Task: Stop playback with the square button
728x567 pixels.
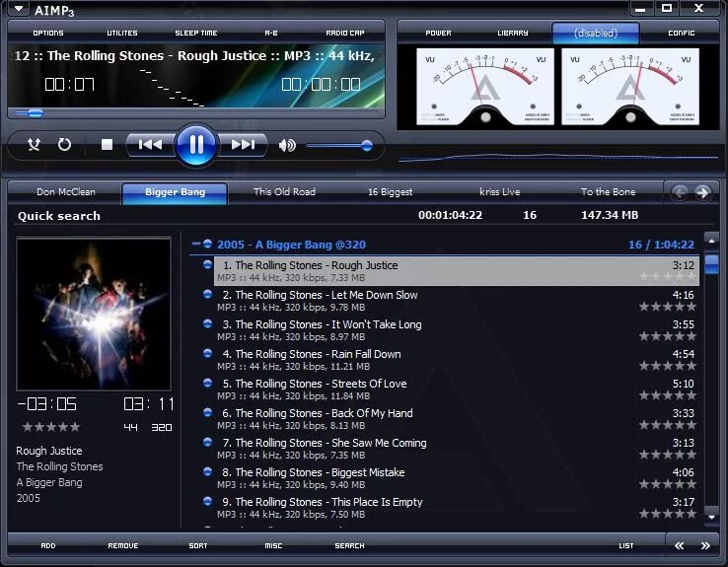Action: point(108,145)
